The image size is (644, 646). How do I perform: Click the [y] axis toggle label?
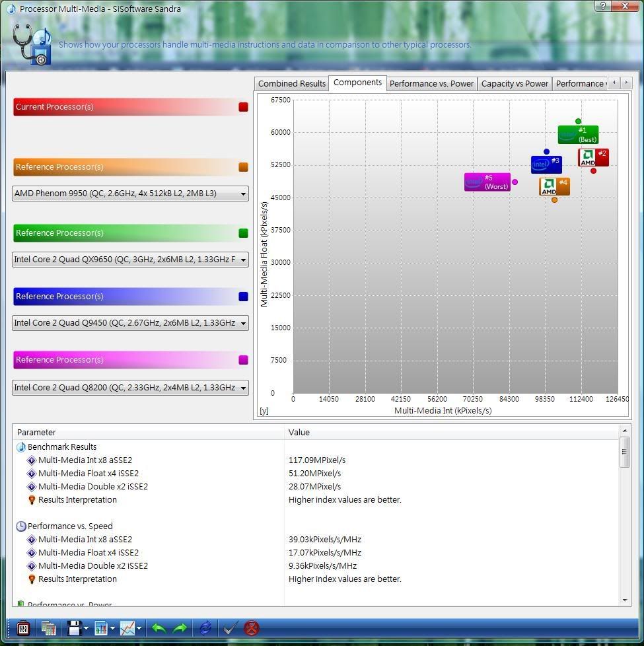tap(264, 411)
